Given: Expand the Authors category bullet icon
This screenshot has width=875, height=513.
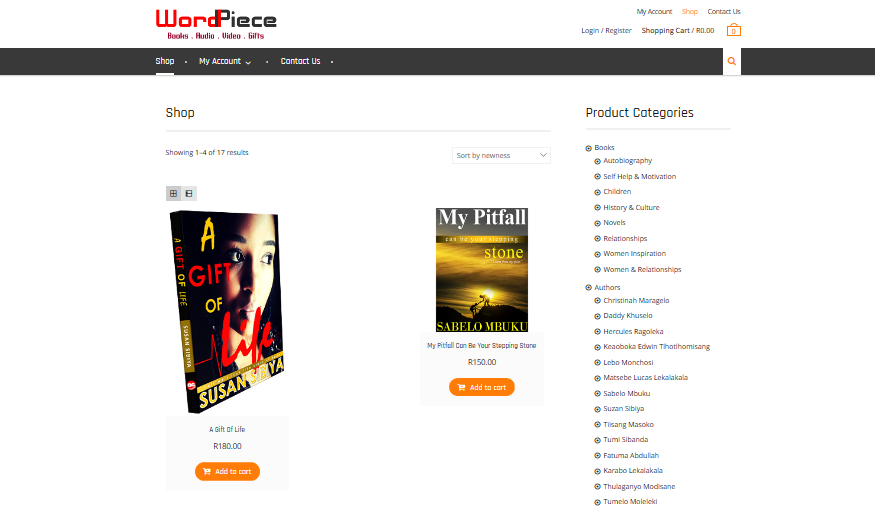Looking at the screenshot, I should 588,287.
